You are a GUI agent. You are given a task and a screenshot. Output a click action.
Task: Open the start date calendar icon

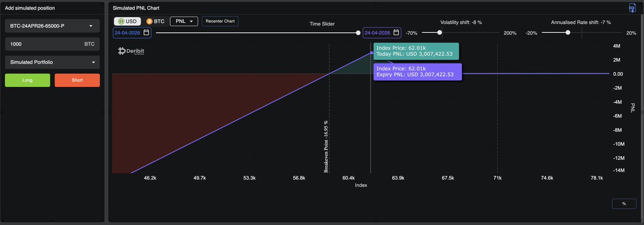pos(146,32)
